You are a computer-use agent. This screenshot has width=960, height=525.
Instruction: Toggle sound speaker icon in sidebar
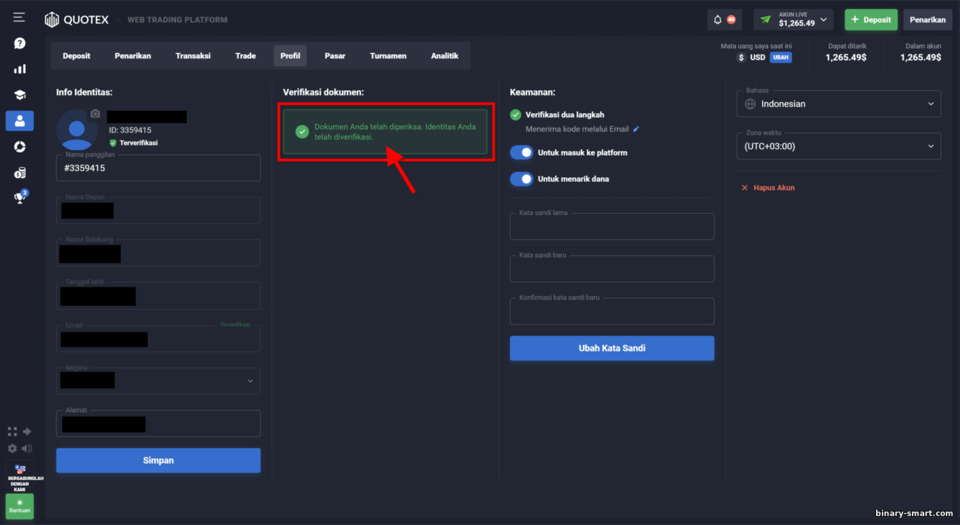[x=27, y=448]
